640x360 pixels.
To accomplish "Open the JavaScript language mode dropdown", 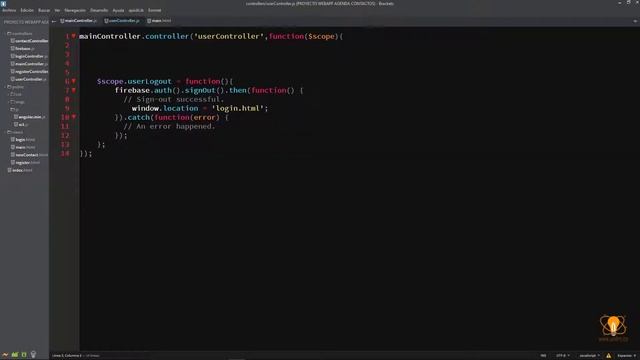I will (589, 356).
